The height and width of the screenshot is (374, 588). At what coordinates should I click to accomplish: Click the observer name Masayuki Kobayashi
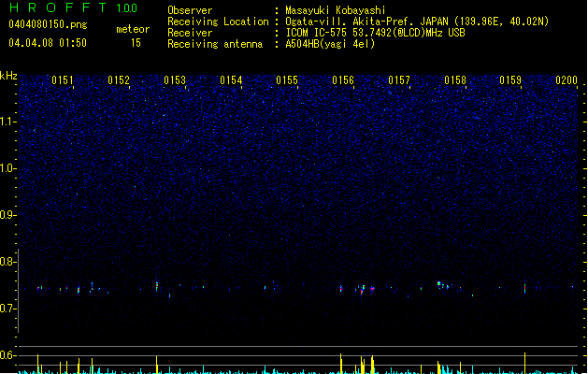pos(336,10)
